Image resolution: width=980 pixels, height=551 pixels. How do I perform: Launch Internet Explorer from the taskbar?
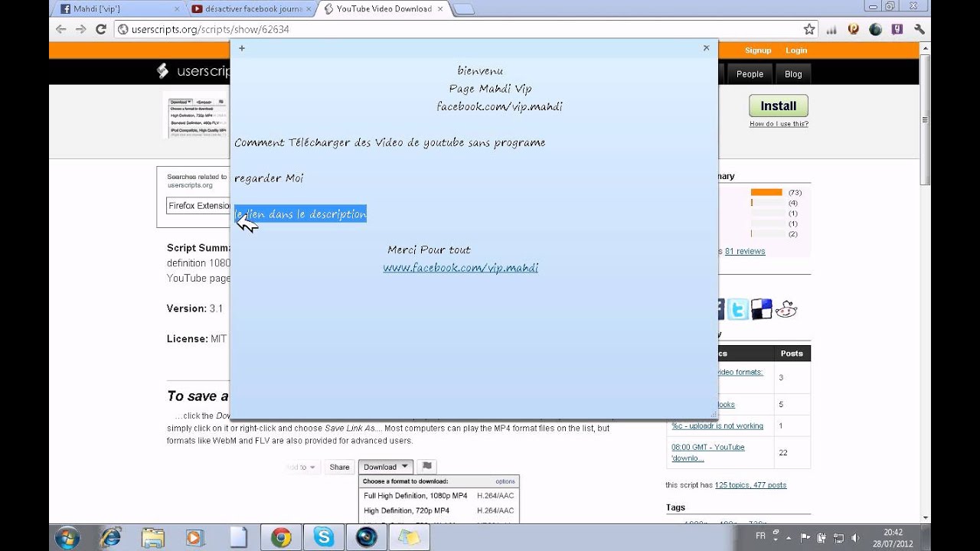coord(109,537)
